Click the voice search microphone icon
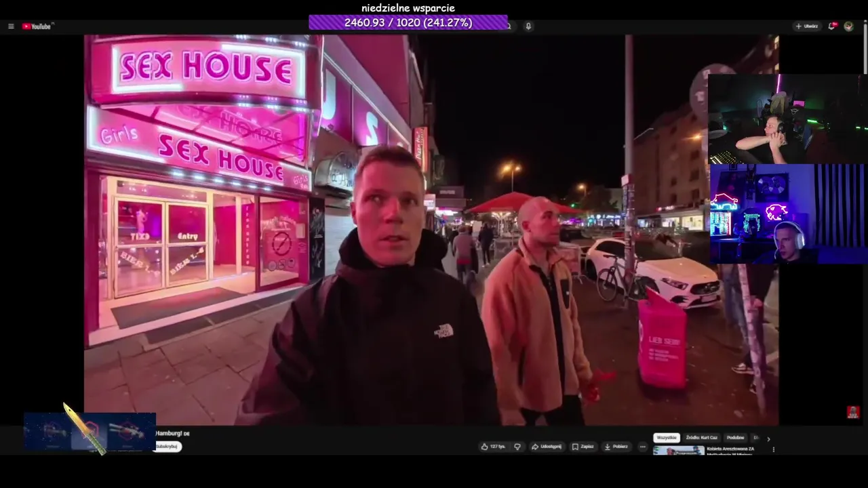 click(528, 26)
